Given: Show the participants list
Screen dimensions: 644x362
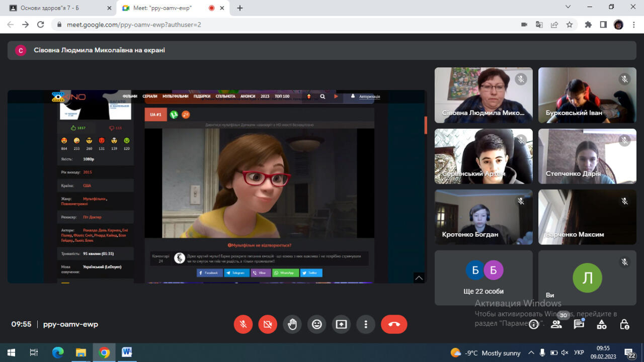Looking at the screenshot, I should pyautogui.click(x=556, y=324).
